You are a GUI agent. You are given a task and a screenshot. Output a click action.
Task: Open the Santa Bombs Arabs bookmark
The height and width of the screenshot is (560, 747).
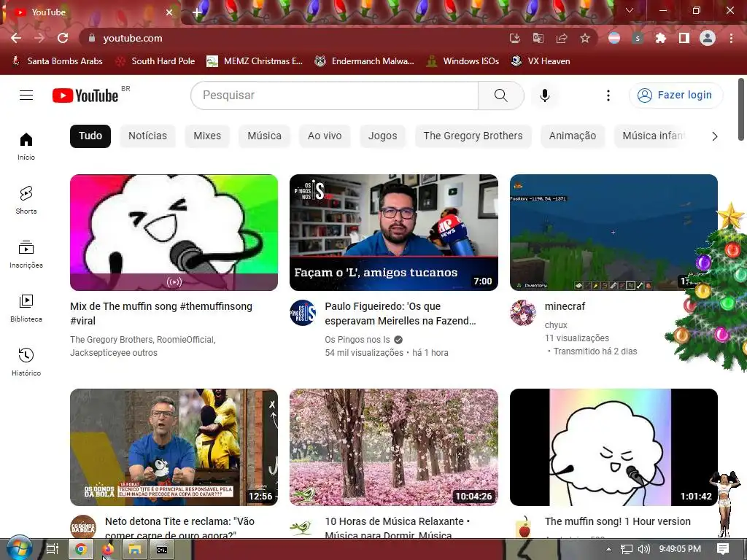[x=57, y=61]
